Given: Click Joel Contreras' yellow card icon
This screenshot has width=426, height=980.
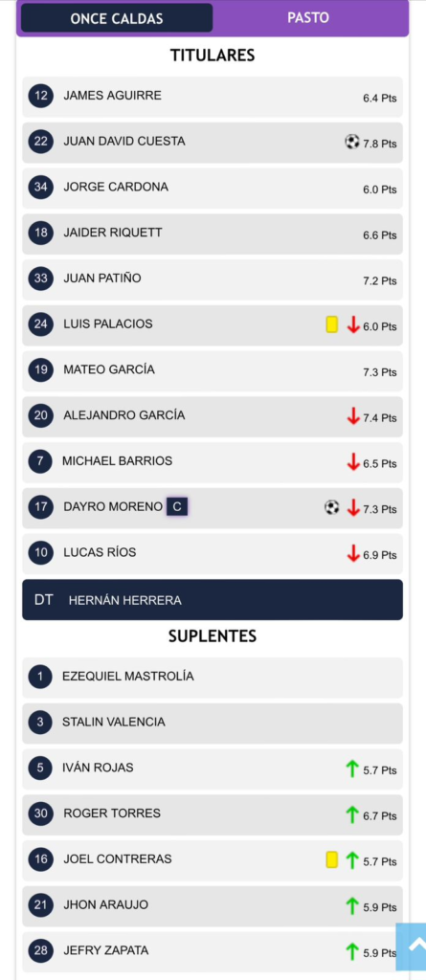Looking at the screenshot, I should click(x=332, y=859).
